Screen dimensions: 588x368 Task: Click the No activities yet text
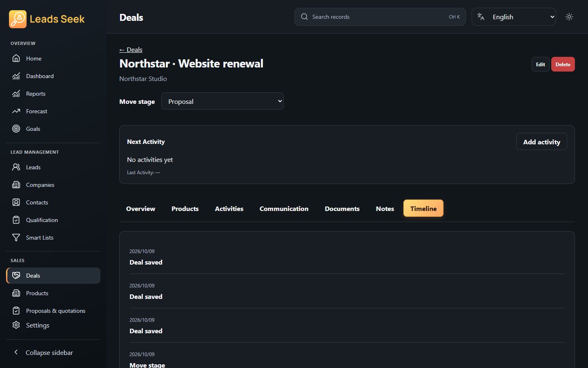point(150,159)
